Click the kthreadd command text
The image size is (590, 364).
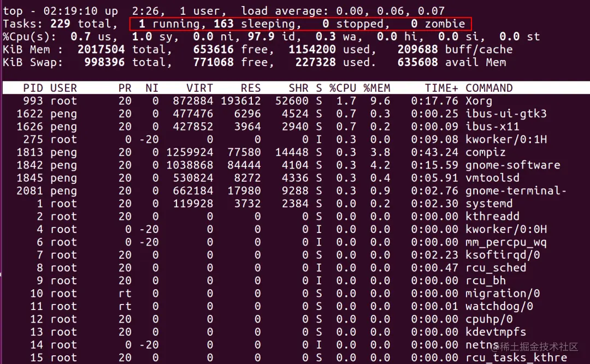click(492, 216)
